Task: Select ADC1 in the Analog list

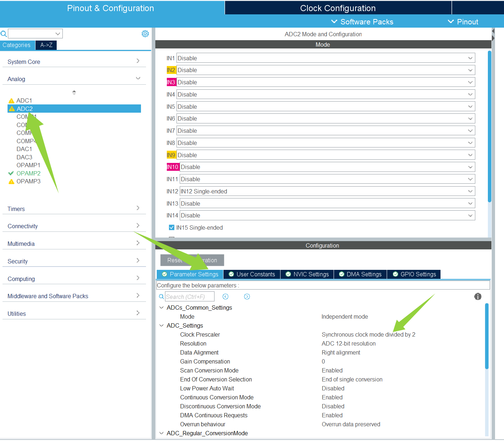Action: click(24, 101)
